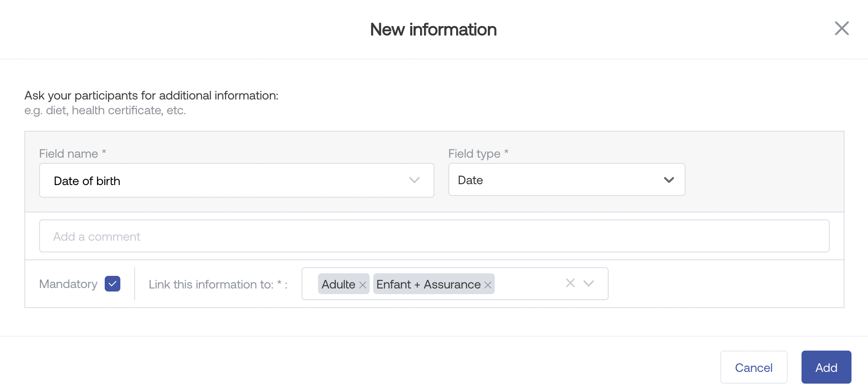
Task: Click the Date of birth field name text
Action: [87, 181]
